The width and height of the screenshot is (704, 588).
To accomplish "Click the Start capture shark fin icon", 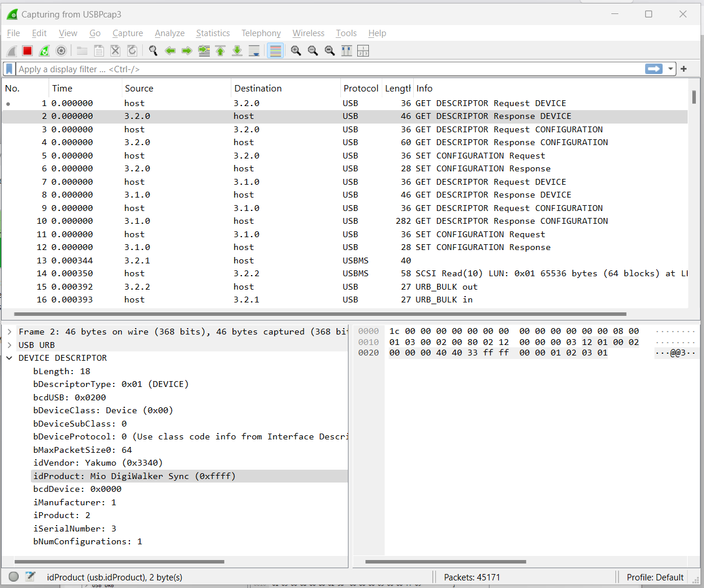I will pos(11,51).
